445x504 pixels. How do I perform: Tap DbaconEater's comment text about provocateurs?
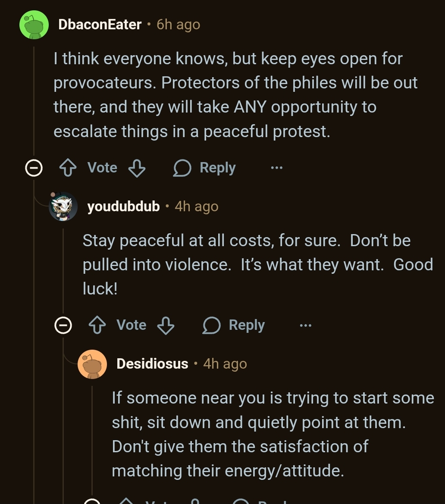(235, 95)
